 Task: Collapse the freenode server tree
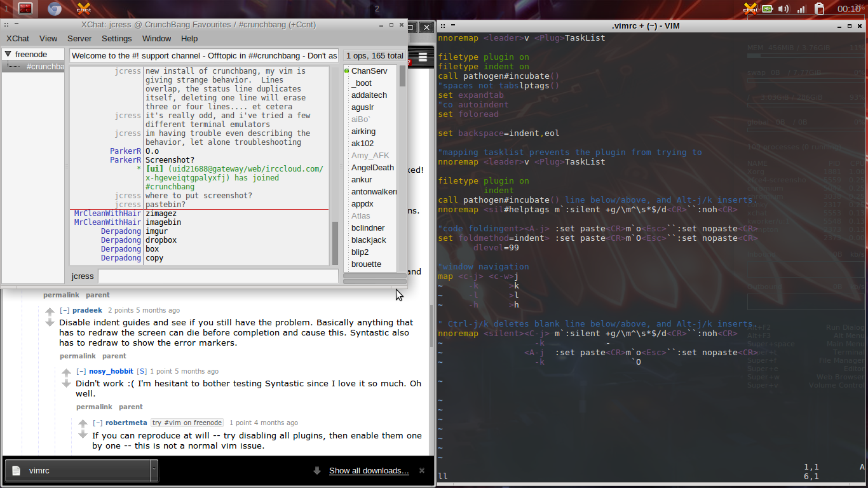pyautogui.click(x=7, y=55)
